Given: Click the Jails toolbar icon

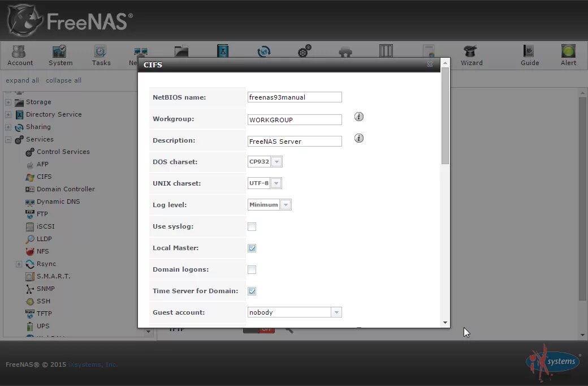Looking at the screenshot, I should pos(386,51).
